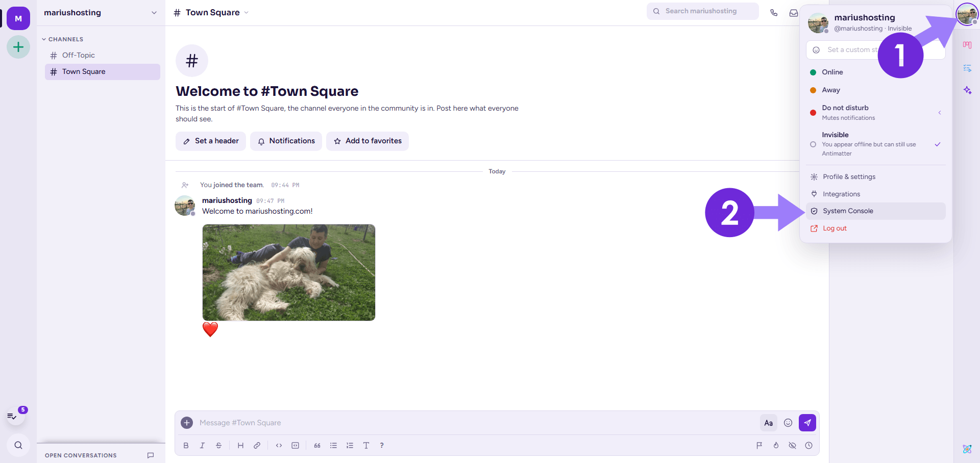Click the attach plus icon in message box

pyautogui.click(x=187, y=423)
